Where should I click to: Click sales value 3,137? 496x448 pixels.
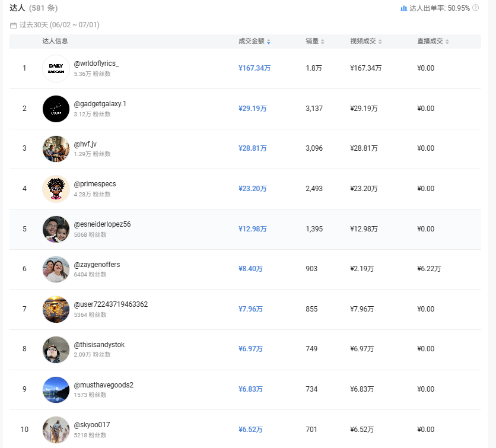click(x=314, y=109)
